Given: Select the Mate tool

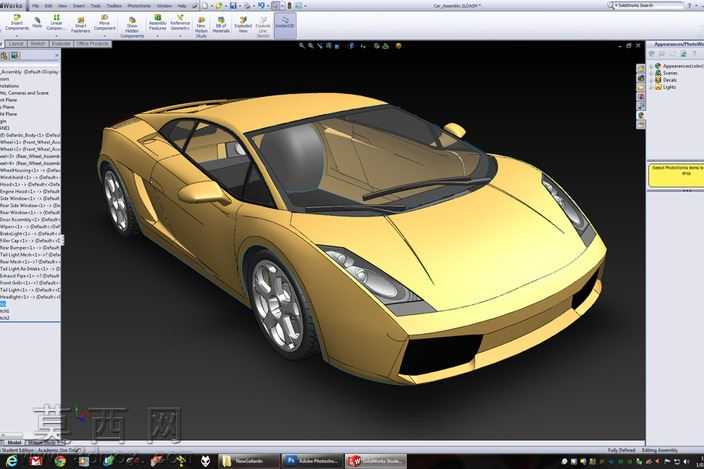Looking at the screenshot, I should pos(37,22).
